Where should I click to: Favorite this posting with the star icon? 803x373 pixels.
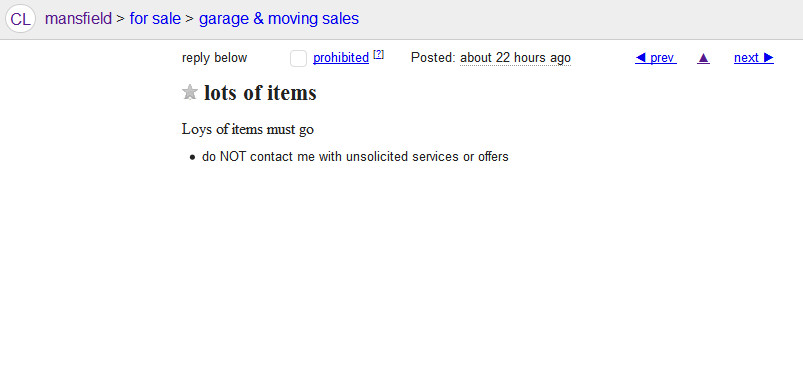pos(190,93)
